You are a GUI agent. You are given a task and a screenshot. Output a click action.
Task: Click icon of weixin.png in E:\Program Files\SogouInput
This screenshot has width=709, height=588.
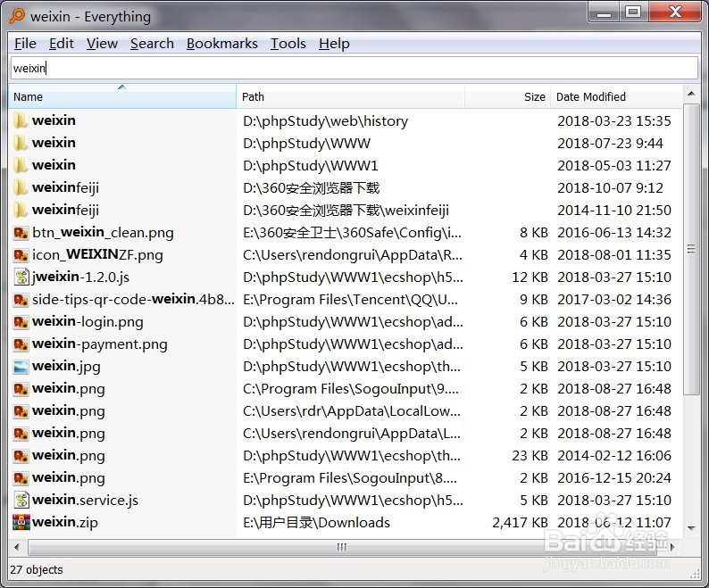click(x=21, y=477)
